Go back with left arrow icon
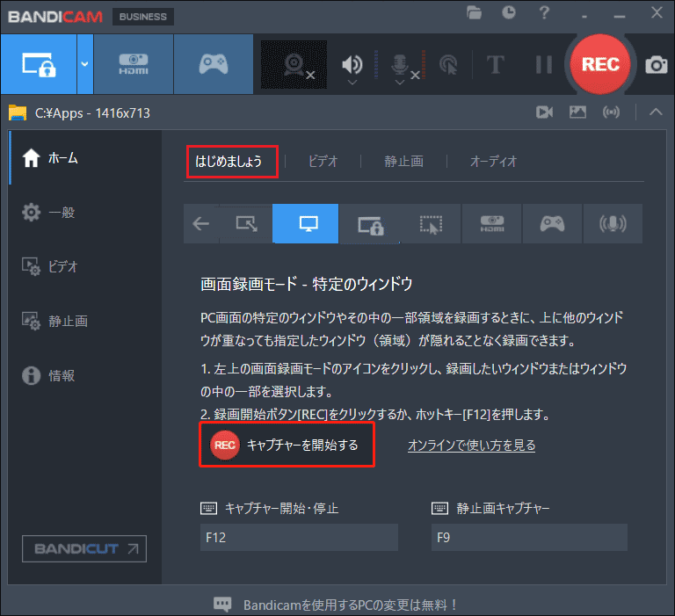 coord(200,223)
